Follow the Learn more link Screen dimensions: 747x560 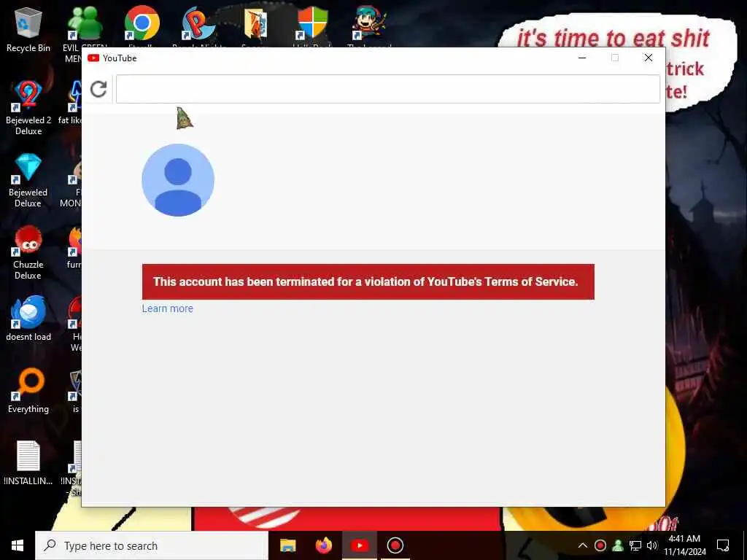click(x=168, y=308)
